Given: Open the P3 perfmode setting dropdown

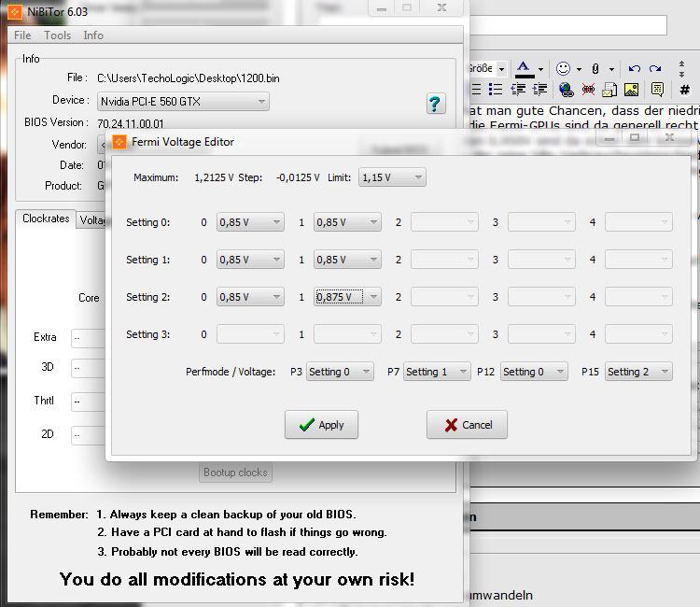Looking at the screenshot, I should pyautogui.click(x=340, y=372).
